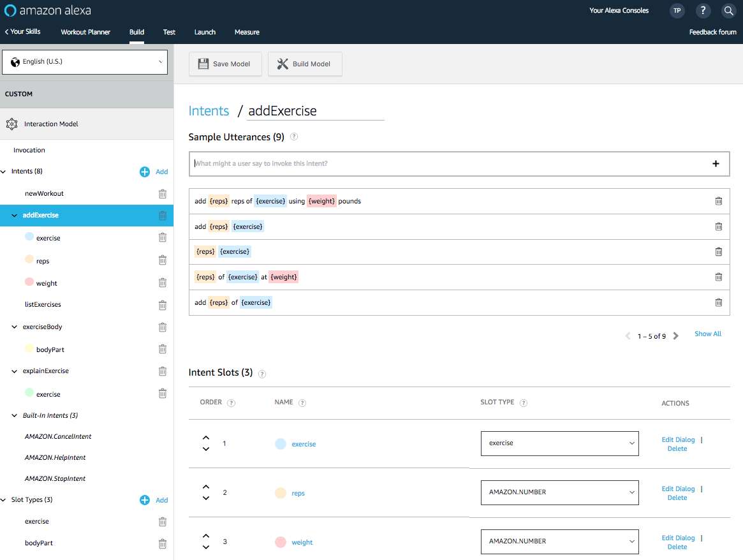Image resolution: width=743 pixels, height=560 pixels.
Task: Click the orange reps slot color circle in table
Action: (281, 493)
